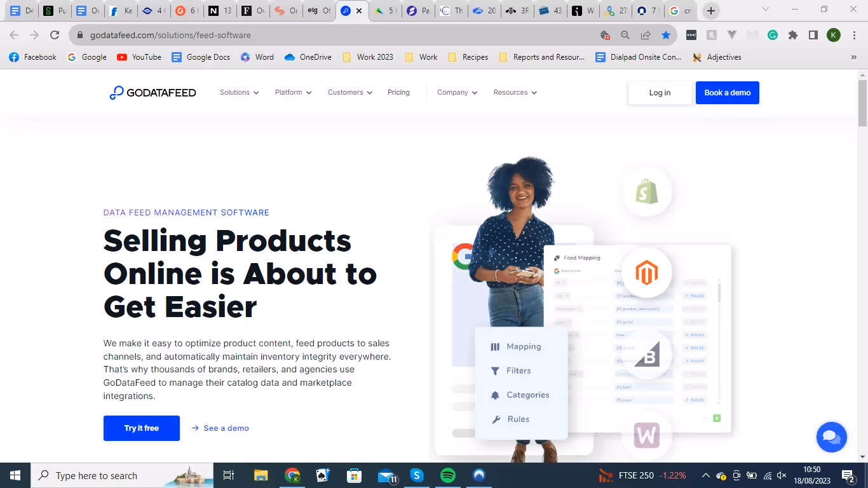
Task: Open File Explorer from the taskbar
Action: pos(261,475)
